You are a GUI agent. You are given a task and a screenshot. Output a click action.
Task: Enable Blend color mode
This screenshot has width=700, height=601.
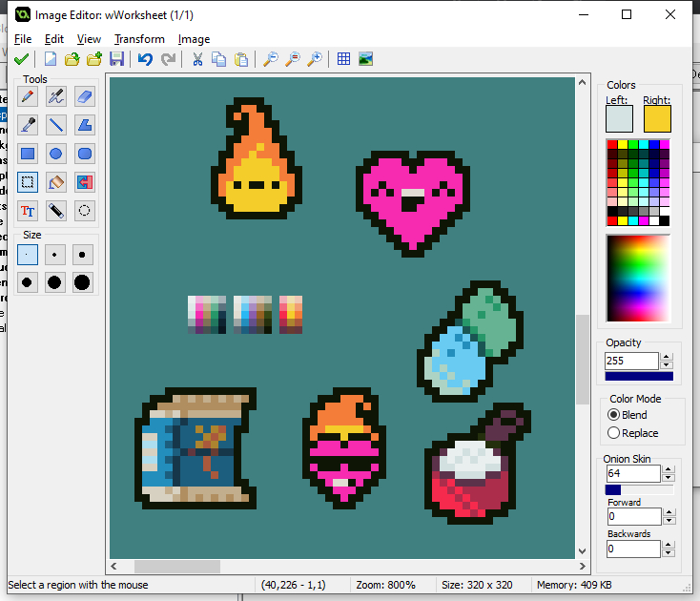point(613,415)
